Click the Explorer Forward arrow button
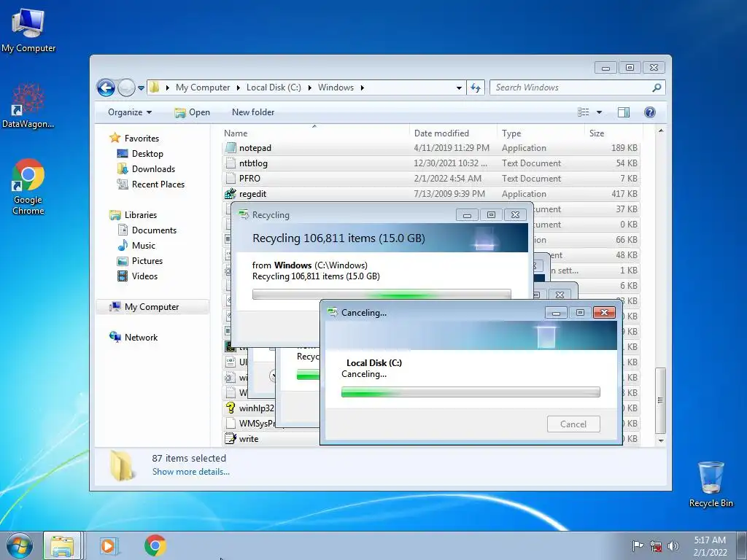The width and height of the screenshot is (747, 560). tap(126, 87)
